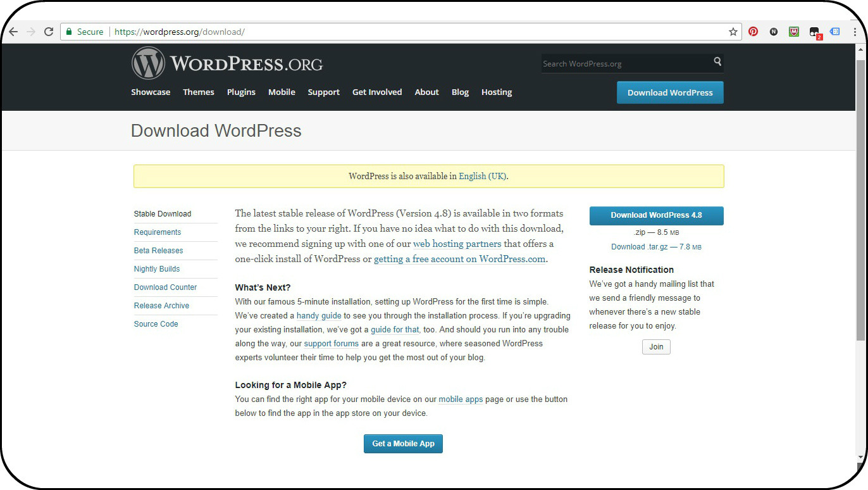
Task: Click the header Download WordPress button
Action: coord(670,92)
